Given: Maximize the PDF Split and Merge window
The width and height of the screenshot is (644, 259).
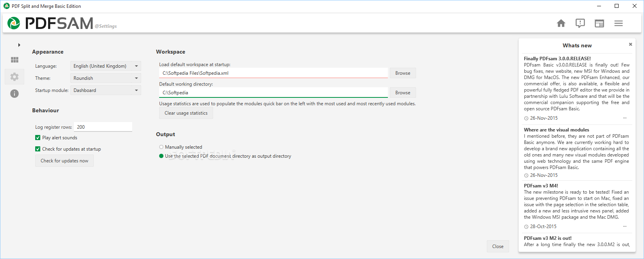Looking at the screenshot, I should point(617,6).
